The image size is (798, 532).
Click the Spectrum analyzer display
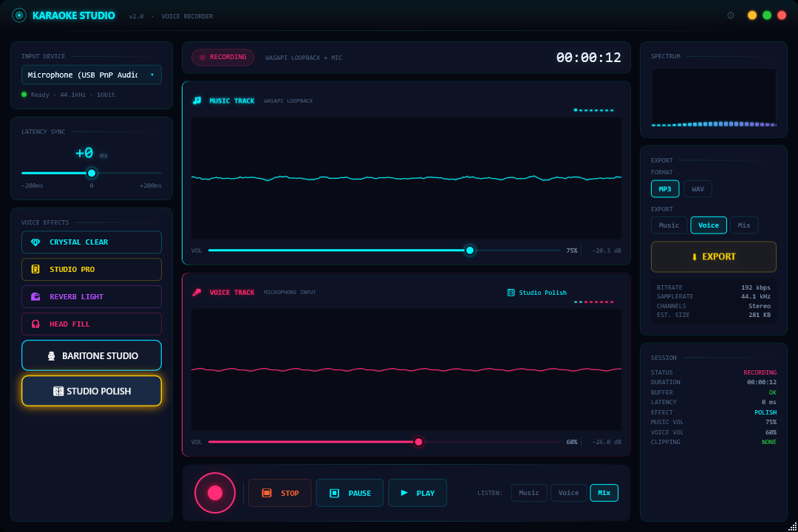tap(714, 98)
